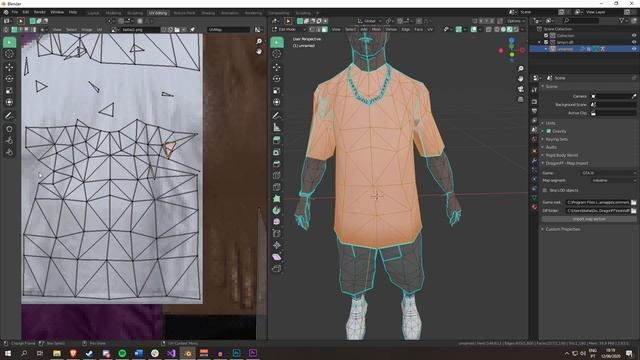The width and height of the screenshot is (640, 360).
Task: Hide the selected unnamed object in outliner
Action: pos(634,49)
